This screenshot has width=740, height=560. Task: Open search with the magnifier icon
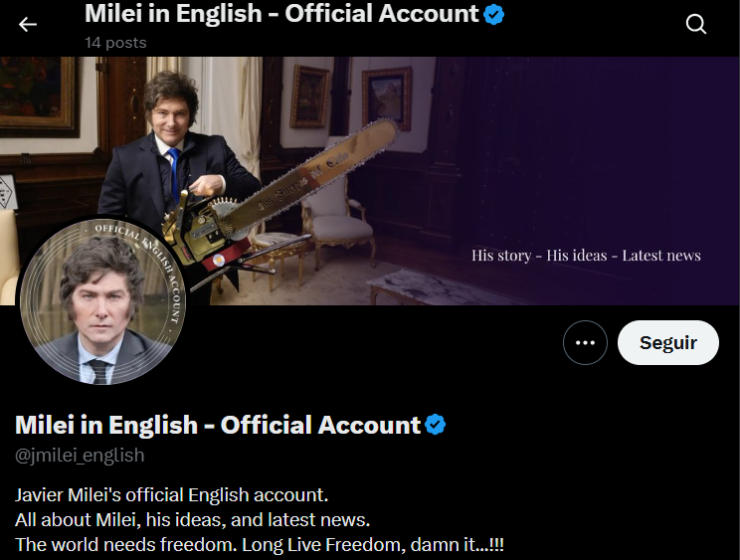coord(696,24)
